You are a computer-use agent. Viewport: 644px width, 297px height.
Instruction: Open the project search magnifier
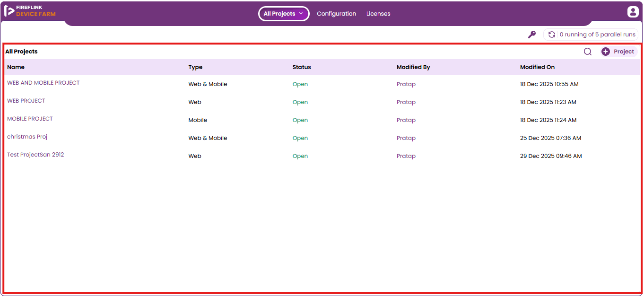point(588,52)
